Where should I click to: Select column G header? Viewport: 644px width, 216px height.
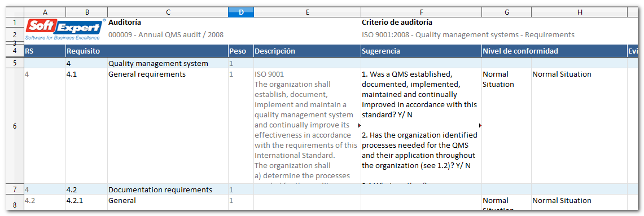(x=506, y=12)
